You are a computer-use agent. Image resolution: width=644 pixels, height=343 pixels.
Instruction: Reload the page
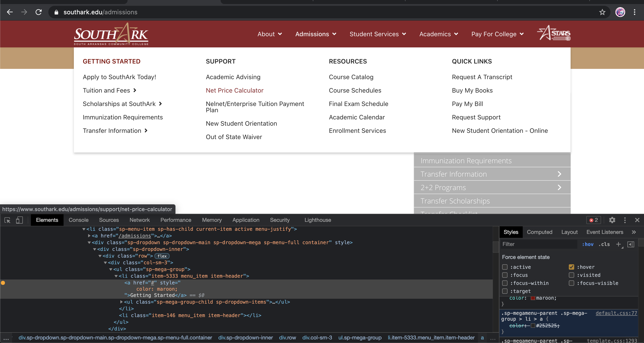tap(38, 12)
